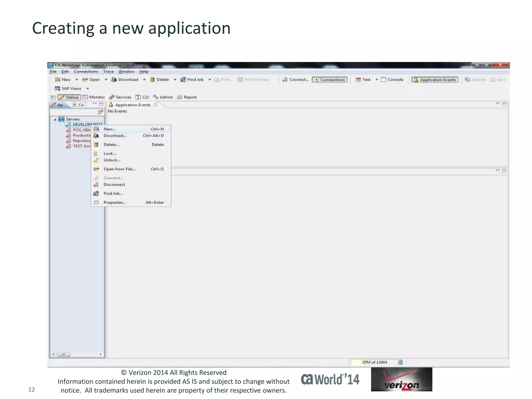532x399 pixels.
Task: Maximize the left navigator panel
Action: [101, 104]
